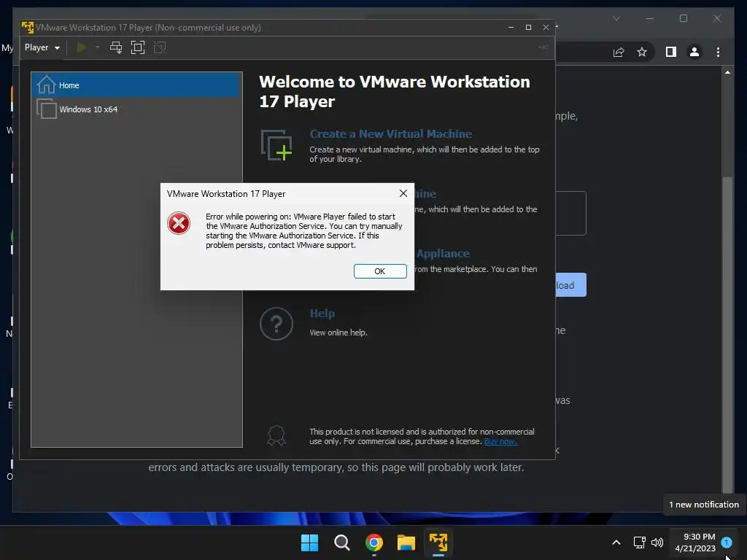Screen dimensions: 747x560
Task: Click Buy now license link
Action: [500, 441]
